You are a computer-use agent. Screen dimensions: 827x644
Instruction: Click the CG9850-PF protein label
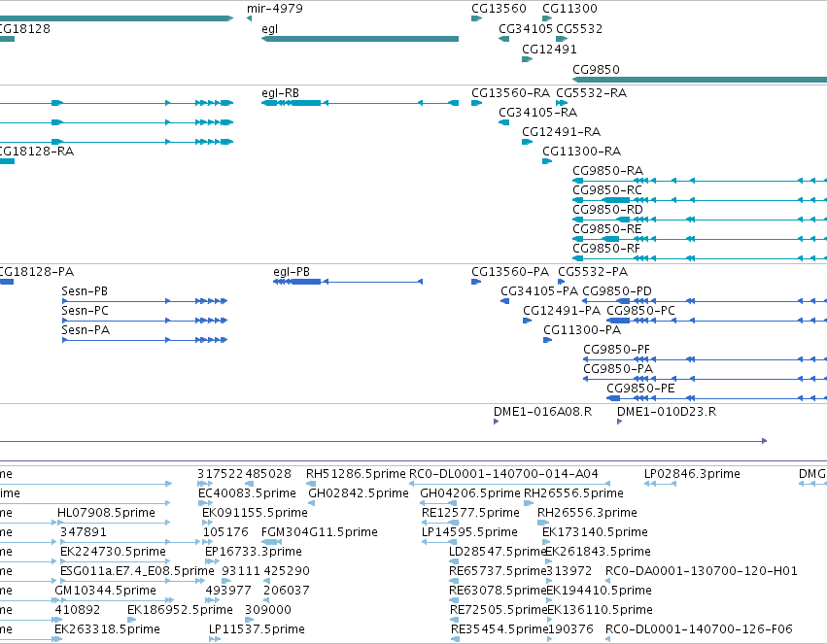pyautogui.click(x=616, y=350)
